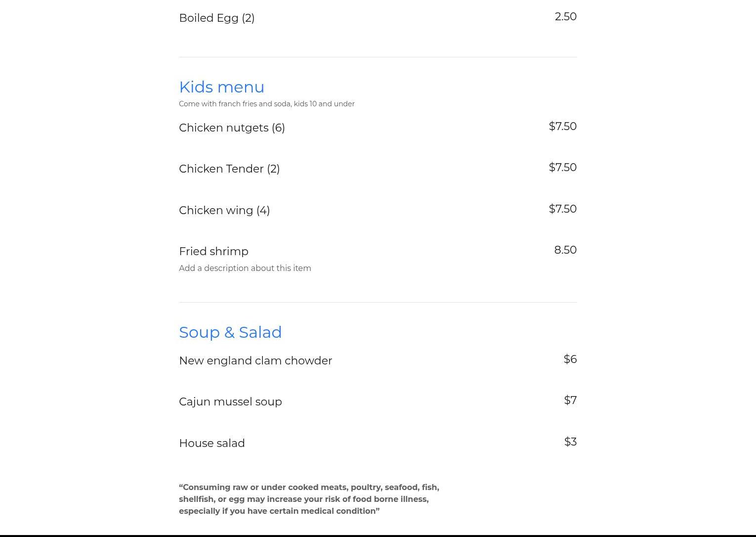Image resolution: width=756 pixels, height=537 pixels.
Task: Choose the Chicken Tender (2) item
Action: click(229, 169)
